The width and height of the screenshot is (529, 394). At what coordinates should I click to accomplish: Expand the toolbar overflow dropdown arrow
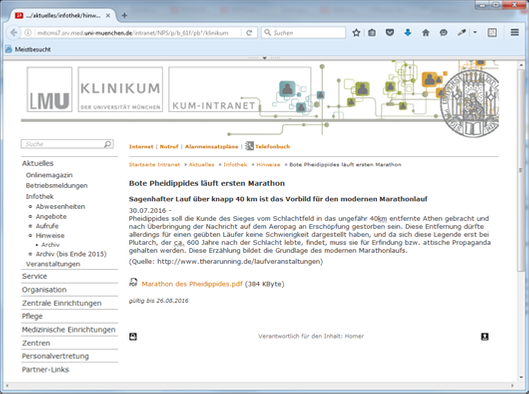tap(475, 33)
